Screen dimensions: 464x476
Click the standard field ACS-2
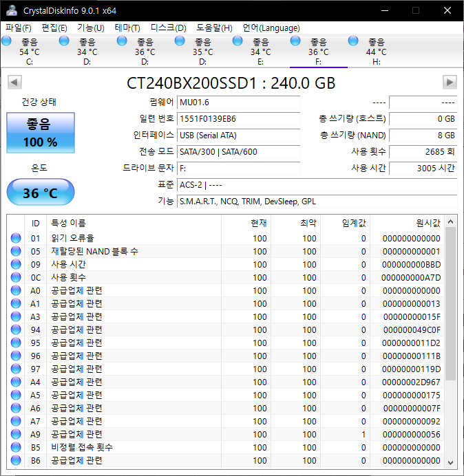[317, 184]
